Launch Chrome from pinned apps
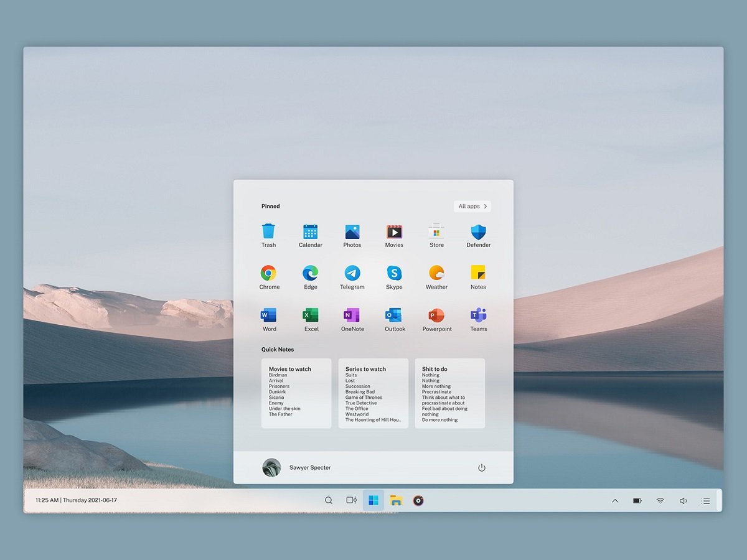The height and width of the screenshot is (560, 747). click(269, 274)
